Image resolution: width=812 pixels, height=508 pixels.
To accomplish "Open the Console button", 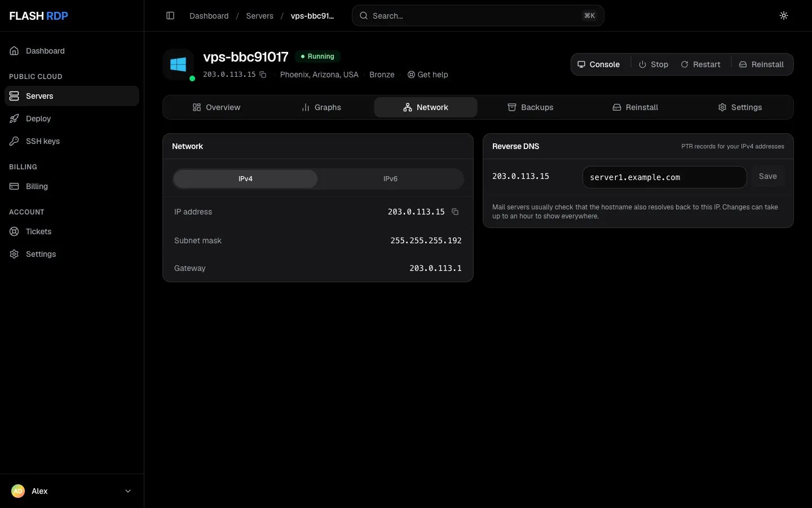I will (599, 64).
